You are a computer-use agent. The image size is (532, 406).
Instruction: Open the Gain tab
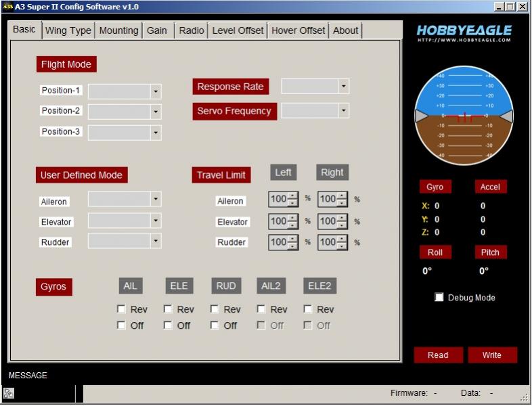click(x=157, y=30)
